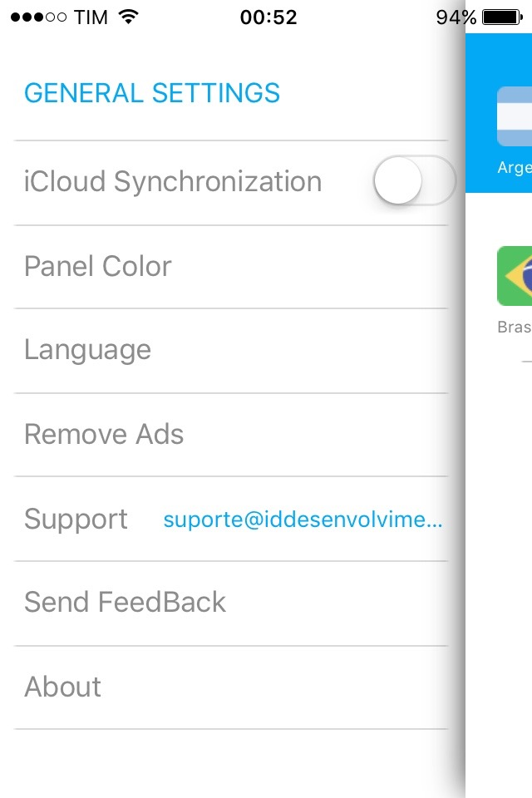Viewport: 532px width, 798px height.
Task: Toggle the iCloud Synchronization switch
Action: coord(414,180)
